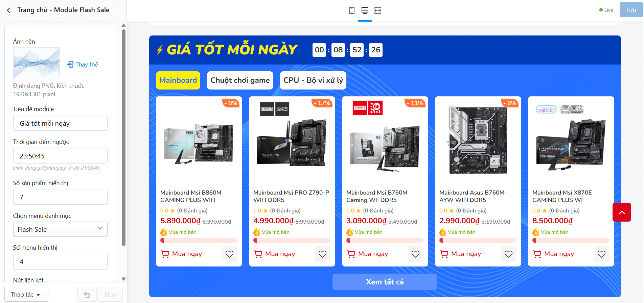Click the -17% discount badge
Viewport: 644px width, 303px height.
click(322, 103)
